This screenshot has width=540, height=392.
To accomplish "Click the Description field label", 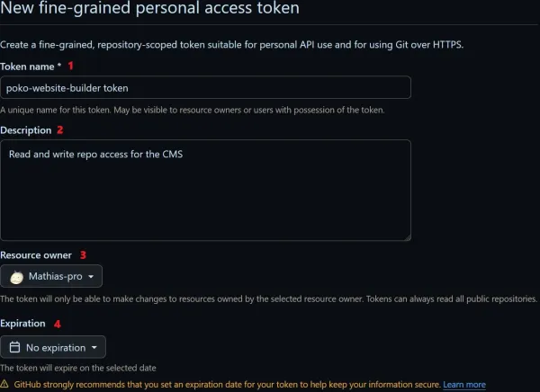I will [26, 130].
